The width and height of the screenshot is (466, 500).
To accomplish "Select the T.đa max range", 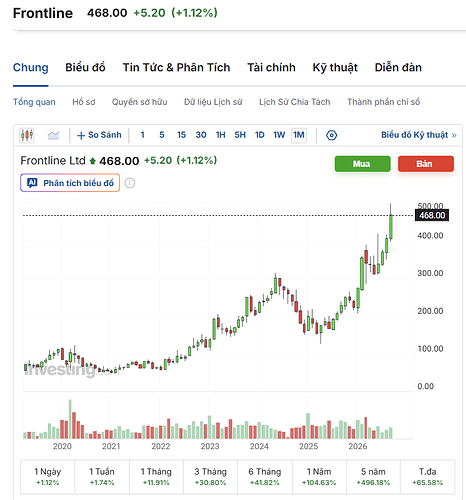I will pos(428,477).
